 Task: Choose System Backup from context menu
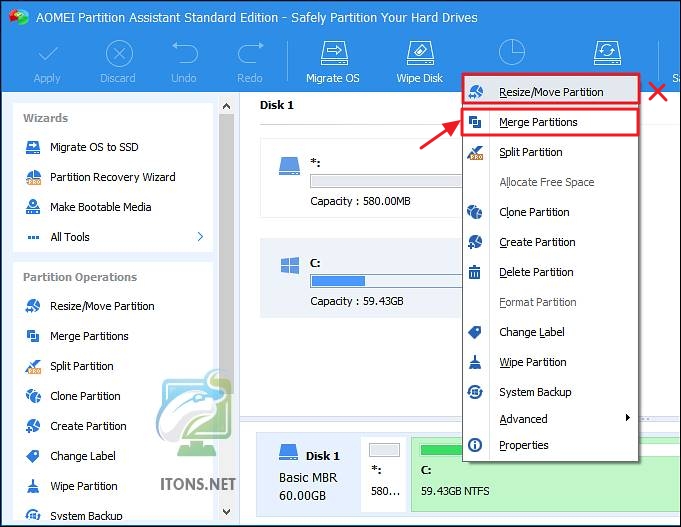[550, 392]
